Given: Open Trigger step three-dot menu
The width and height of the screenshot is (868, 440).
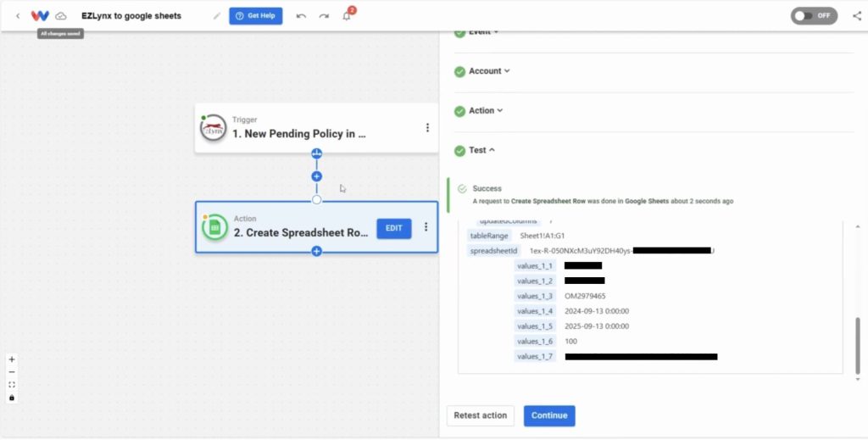Looking at the screenshot, I should coord(427,128).
